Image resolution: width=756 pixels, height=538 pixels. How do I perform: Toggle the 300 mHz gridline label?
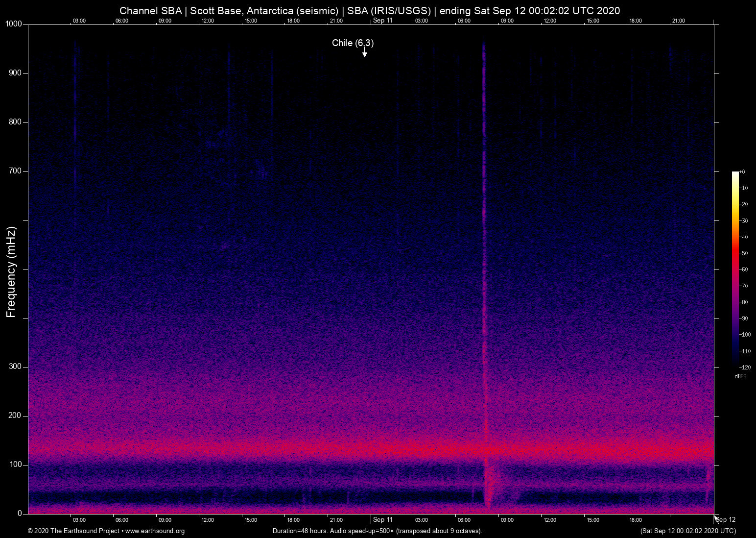[x=15, y=366]
